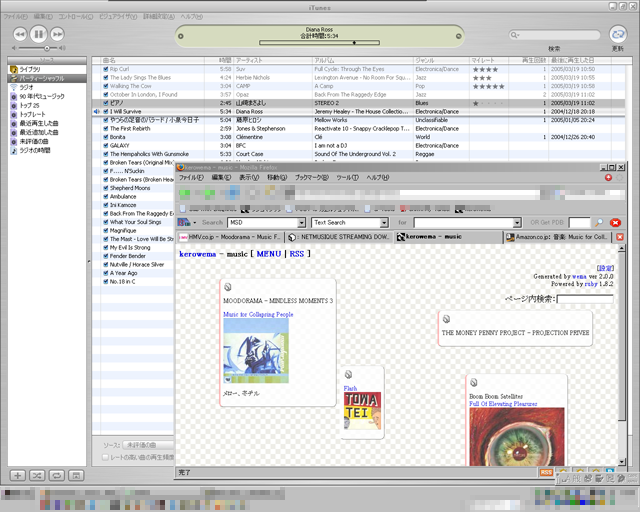Click the iTunes previous track button

tap(20, 34)
